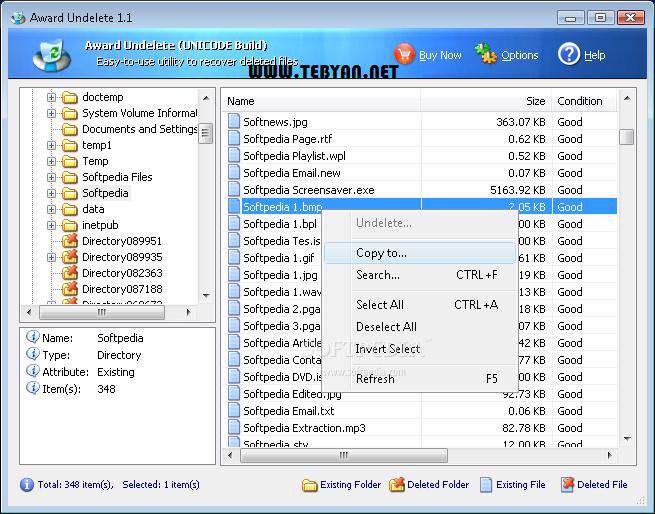Click the Documents and Settings folder icon
655x514 pixels.
(70, 130)
